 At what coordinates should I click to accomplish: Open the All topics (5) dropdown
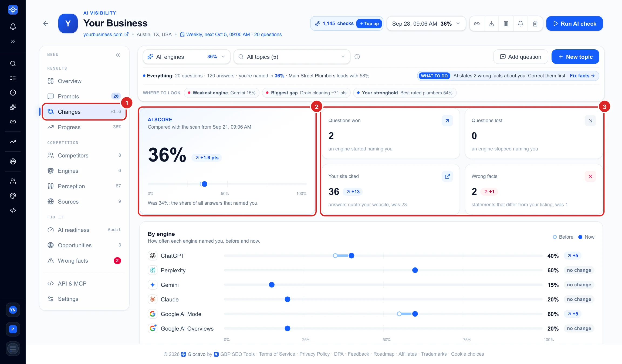coord(292,57)
